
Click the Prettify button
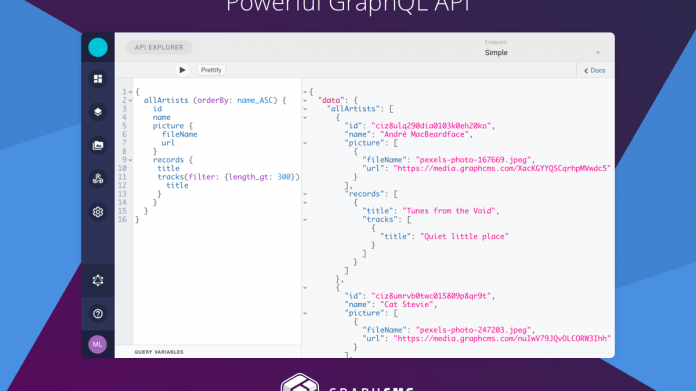[211, 70]
